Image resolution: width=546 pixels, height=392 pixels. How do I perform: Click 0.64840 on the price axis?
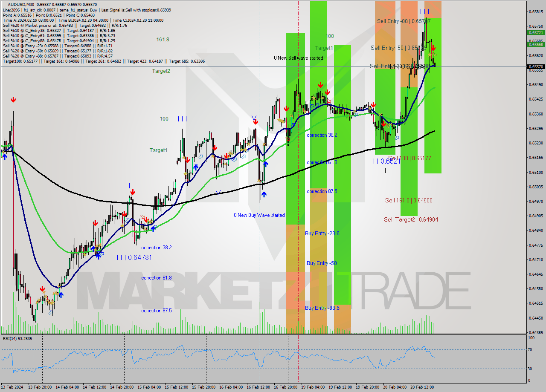[x=536, y=231]
